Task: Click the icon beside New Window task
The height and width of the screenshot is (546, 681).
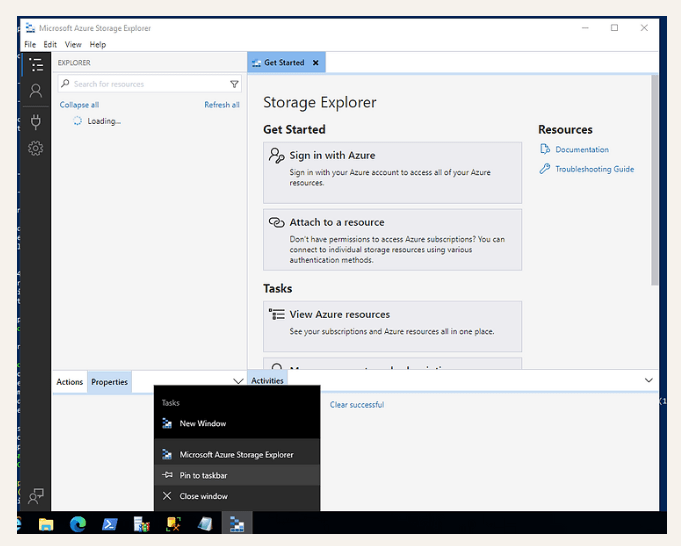Action: pyautogui.click(x=167, y=423)
